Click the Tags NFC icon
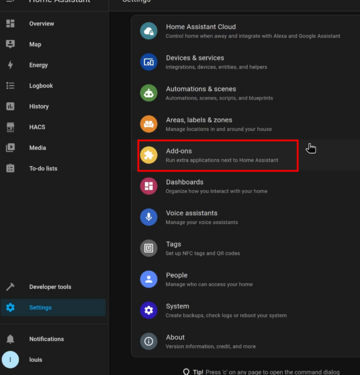Viewport: 360px width, 375px height. [149, 248]
